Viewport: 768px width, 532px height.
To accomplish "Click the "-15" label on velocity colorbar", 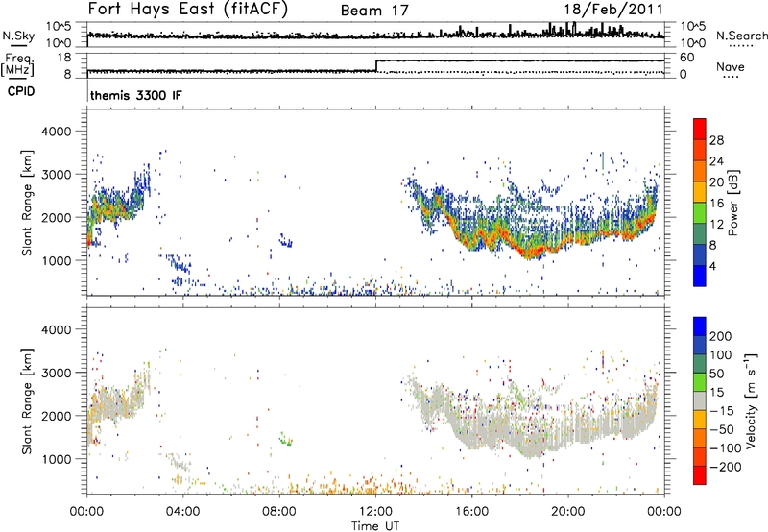I will pyautogui.click(x=722, y=411).
